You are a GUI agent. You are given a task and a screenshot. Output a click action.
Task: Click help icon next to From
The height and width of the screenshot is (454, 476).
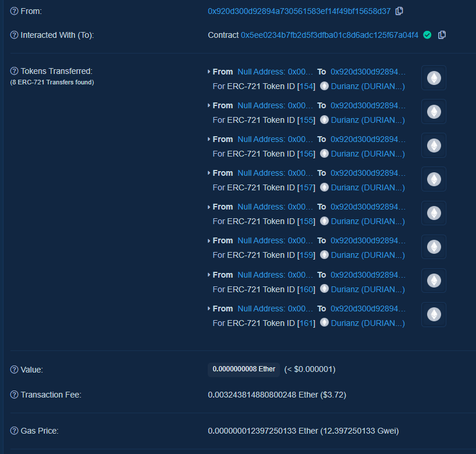pyautogui.click(x=15, y=11)
